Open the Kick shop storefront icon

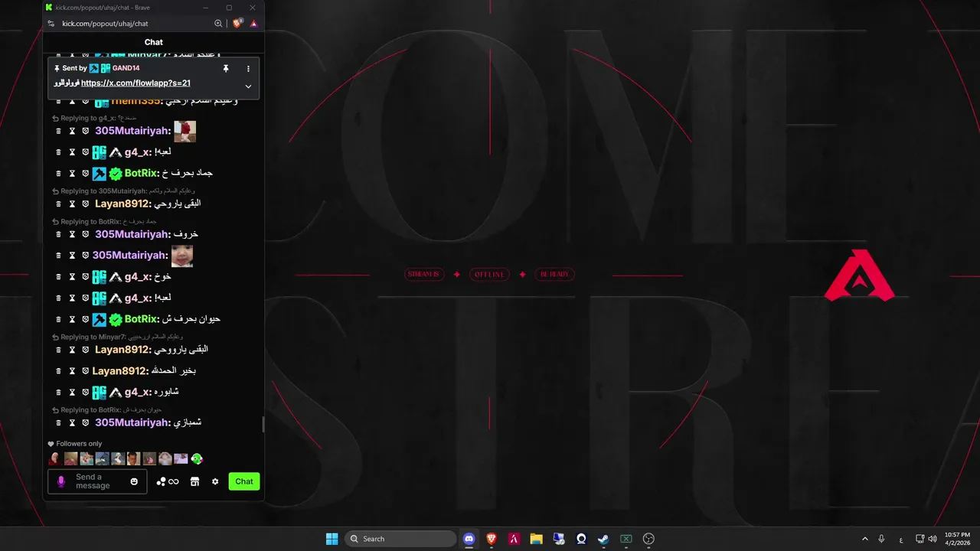click(194, 481)
